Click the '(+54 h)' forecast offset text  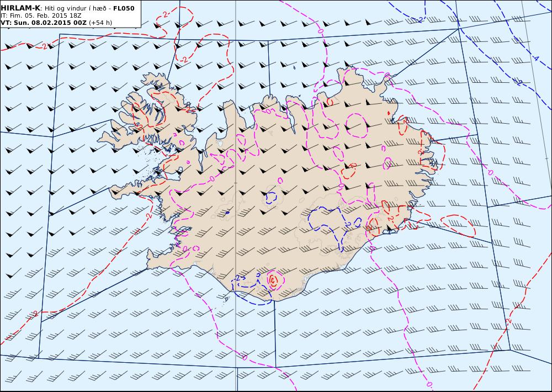100,23
